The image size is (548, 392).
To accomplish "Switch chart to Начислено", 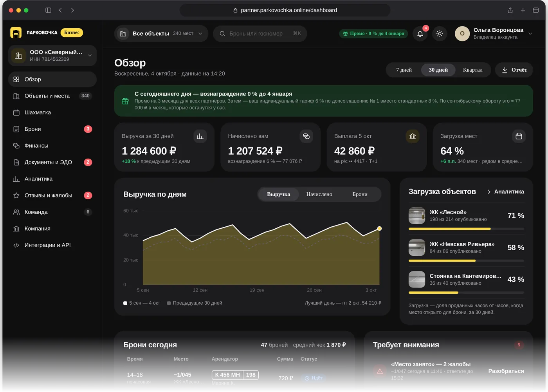I will (x=319, y=194).
